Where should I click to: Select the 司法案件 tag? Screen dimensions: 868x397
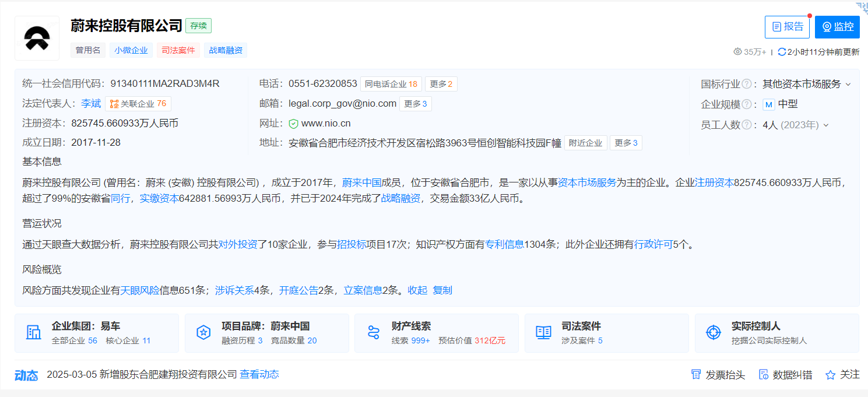pos(178,50)
